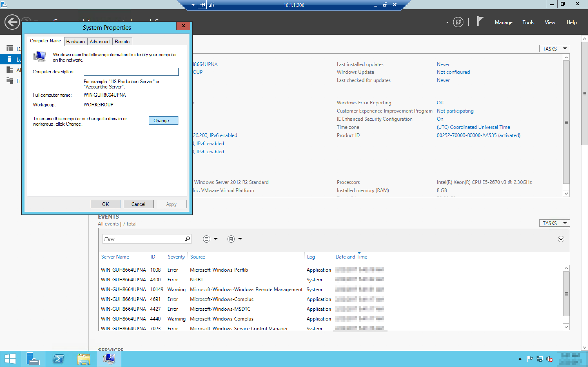Expand the events filter chevron
Viewport: 588px width, 367px height.
tap(561, 239)
